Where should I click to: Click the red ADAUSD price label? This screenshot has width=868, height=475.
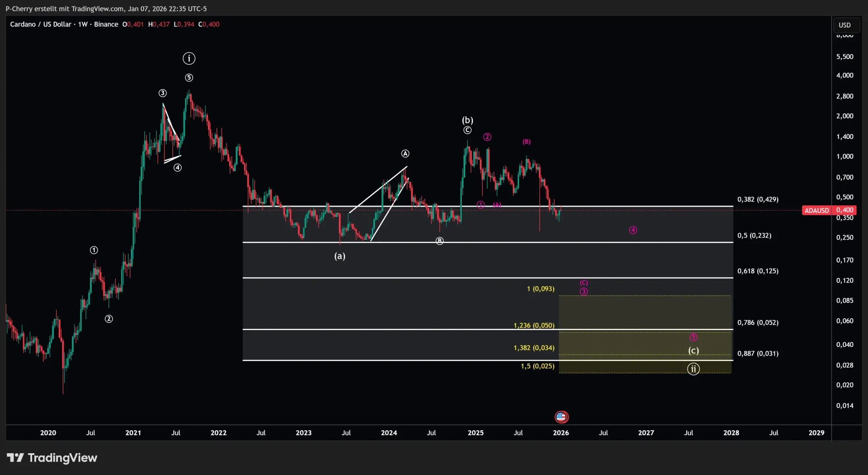tap(816, 210)
